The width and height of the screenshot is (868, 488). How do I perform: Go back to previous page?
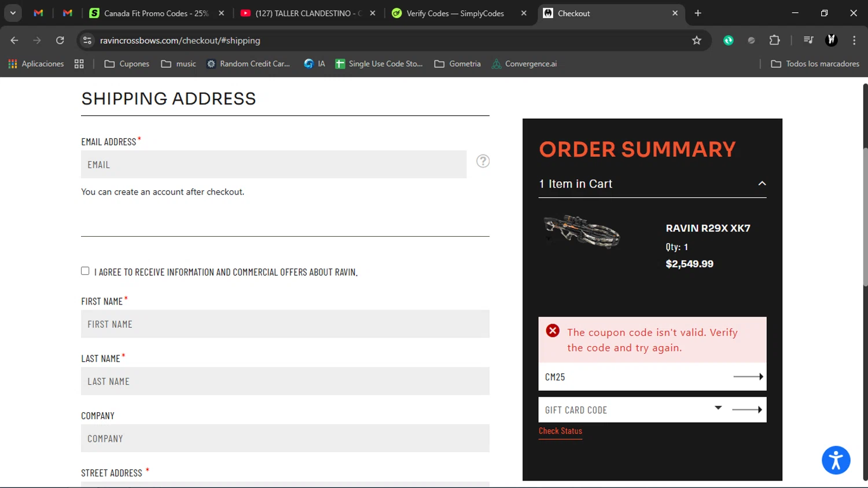14,40
